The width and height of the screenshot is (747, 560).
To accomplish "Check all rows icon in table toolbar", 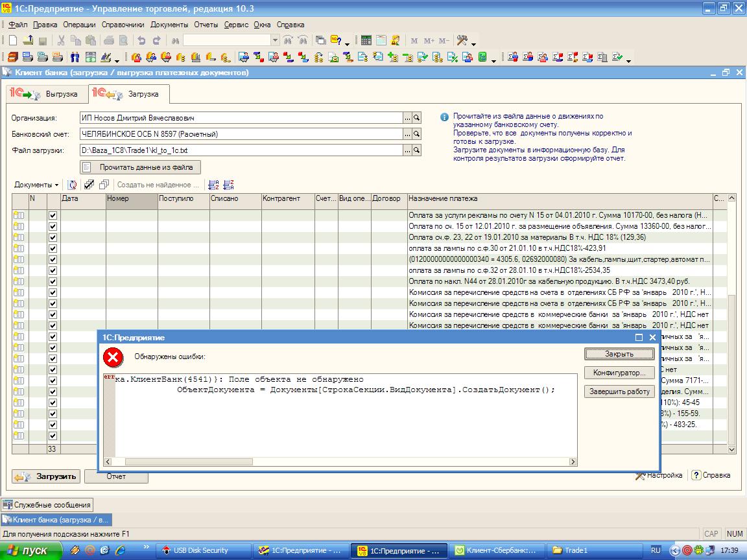I will 89,185.
